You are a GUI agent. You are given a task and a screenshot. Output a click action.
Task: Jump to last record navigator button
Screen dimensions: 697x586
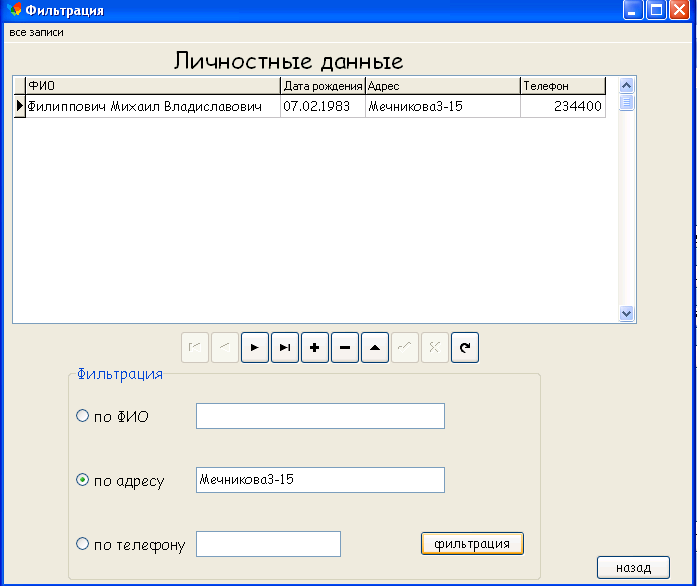285,347
